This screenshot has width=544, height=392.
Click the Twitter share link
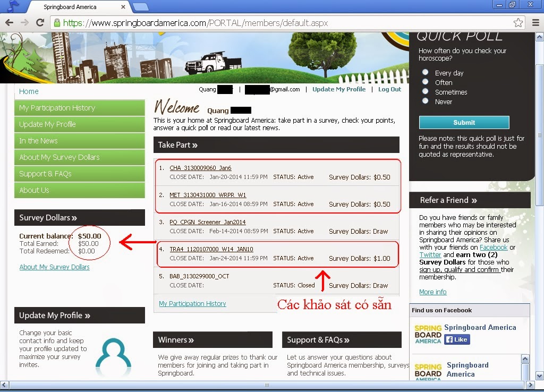point(430,254)
